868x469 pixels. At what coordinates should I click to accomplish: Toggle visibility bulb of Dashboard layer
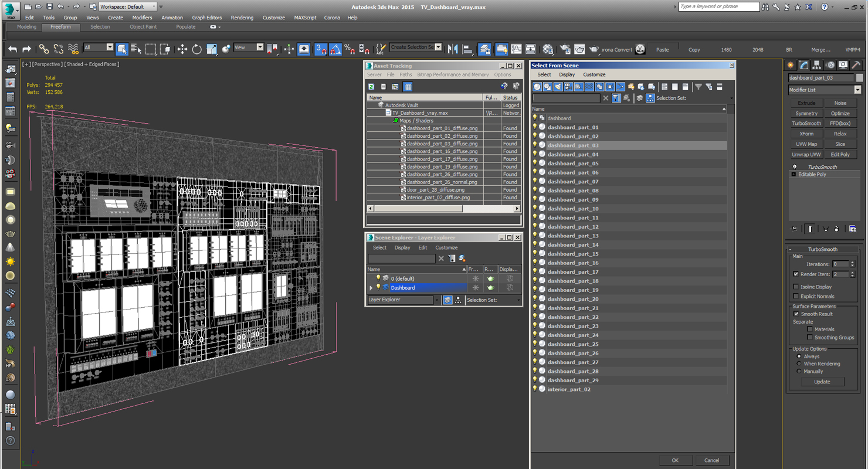378,287
